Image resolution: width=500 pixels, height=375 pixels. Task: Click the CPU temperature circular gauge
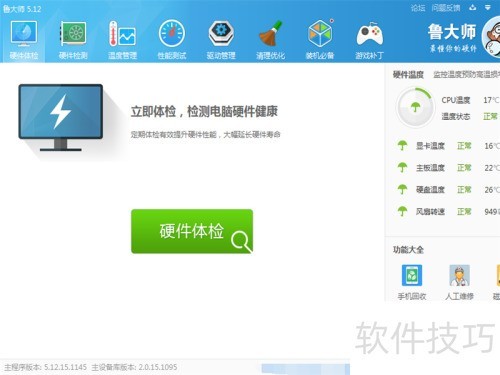[x=415, y=107]
